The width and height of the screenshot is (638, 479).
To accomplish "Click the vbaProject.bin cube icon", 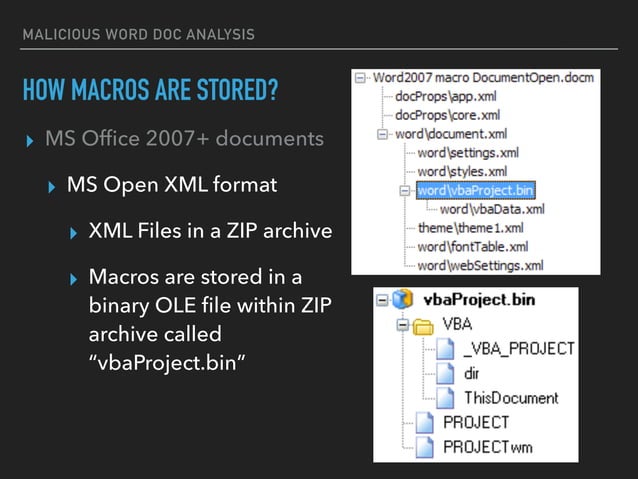I will (403, 299).
